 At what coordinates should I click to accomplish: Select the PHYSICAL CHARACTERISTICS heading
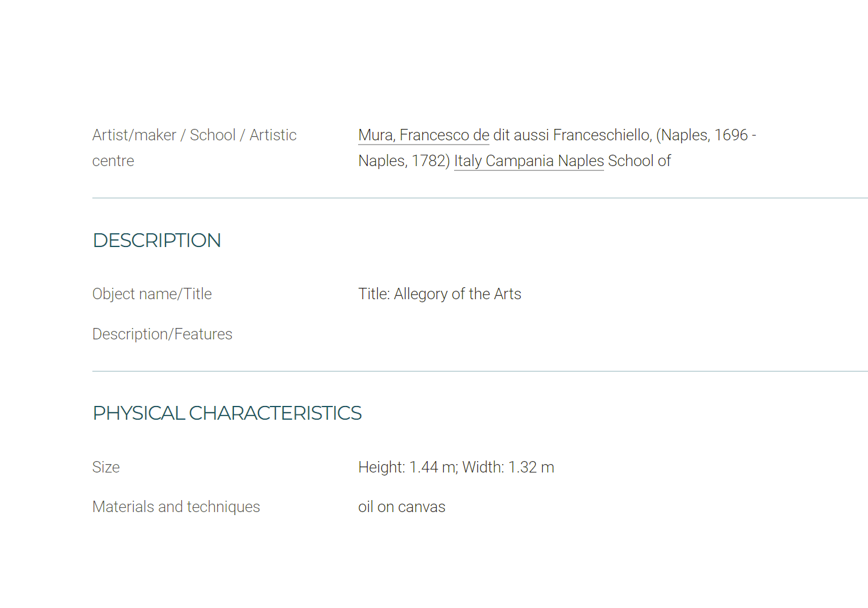tap(227, 413)
